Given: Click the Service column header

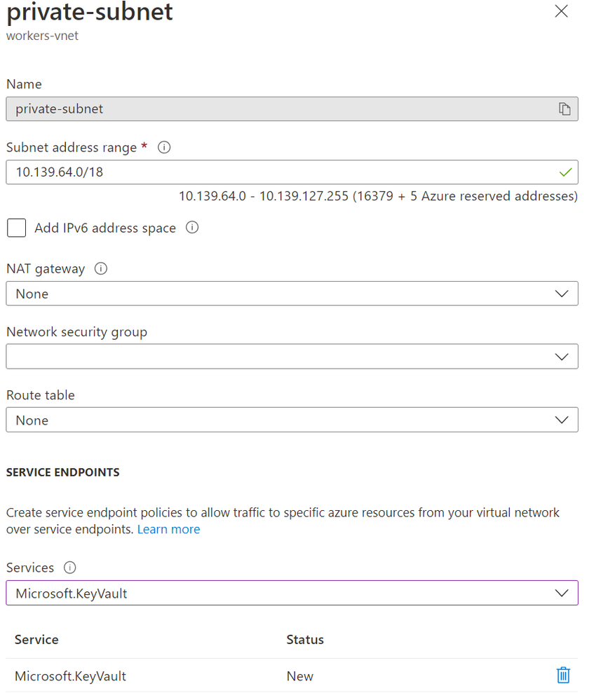Looking at the screenshot, I should [36, 640].
